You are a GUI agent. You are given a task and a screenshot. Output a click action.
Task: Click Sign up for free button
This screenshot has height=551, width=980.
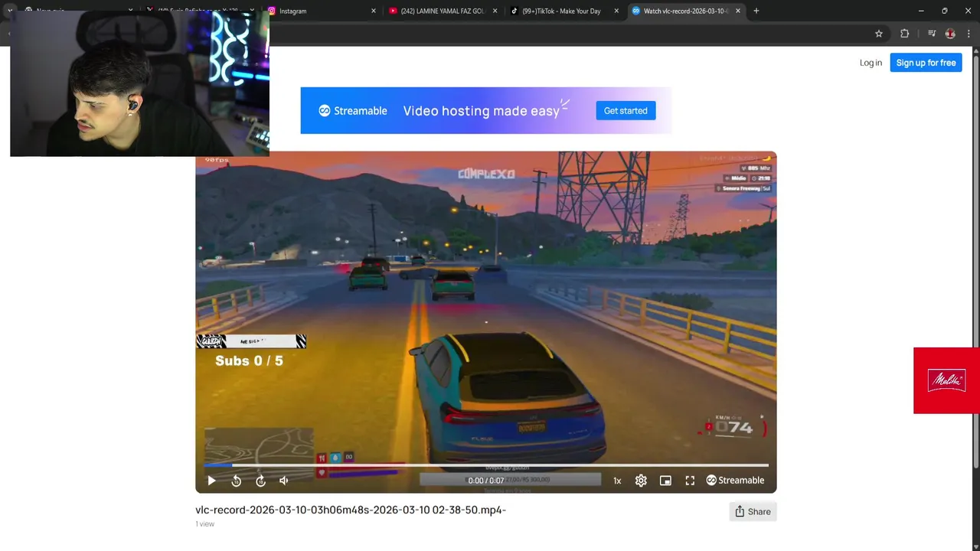tap(926, 63)
